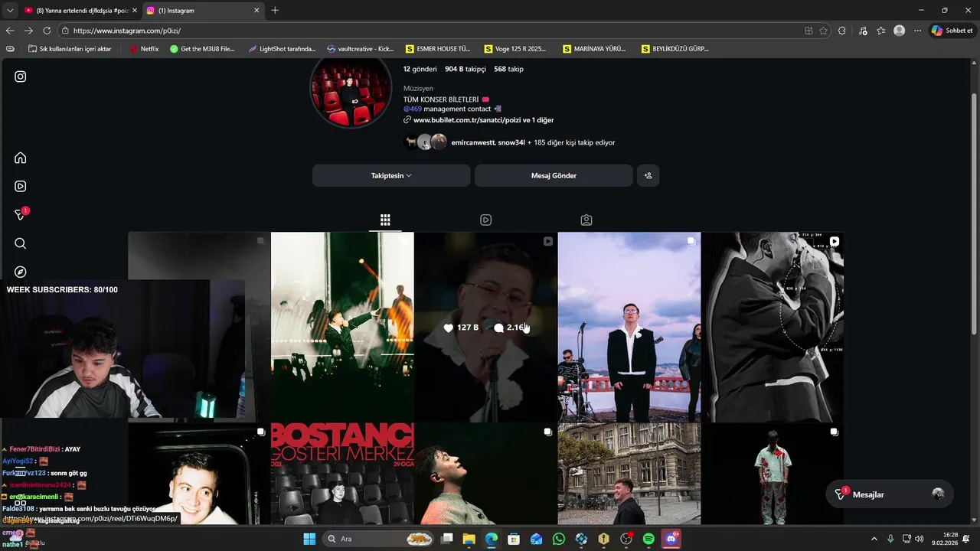This screenshot has width=980, height=551.
Task: Open the Windows Start menu
Action: coord(309,539)
